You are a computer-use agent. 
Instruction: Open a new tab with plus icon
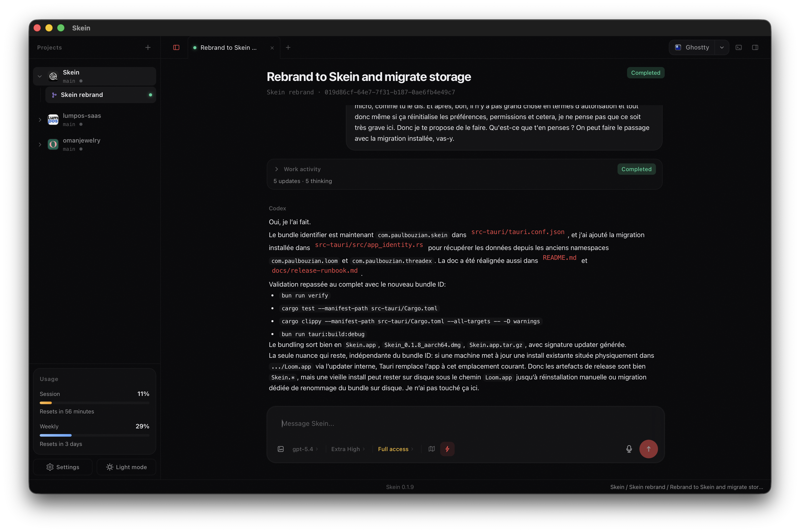click(288, 47)
